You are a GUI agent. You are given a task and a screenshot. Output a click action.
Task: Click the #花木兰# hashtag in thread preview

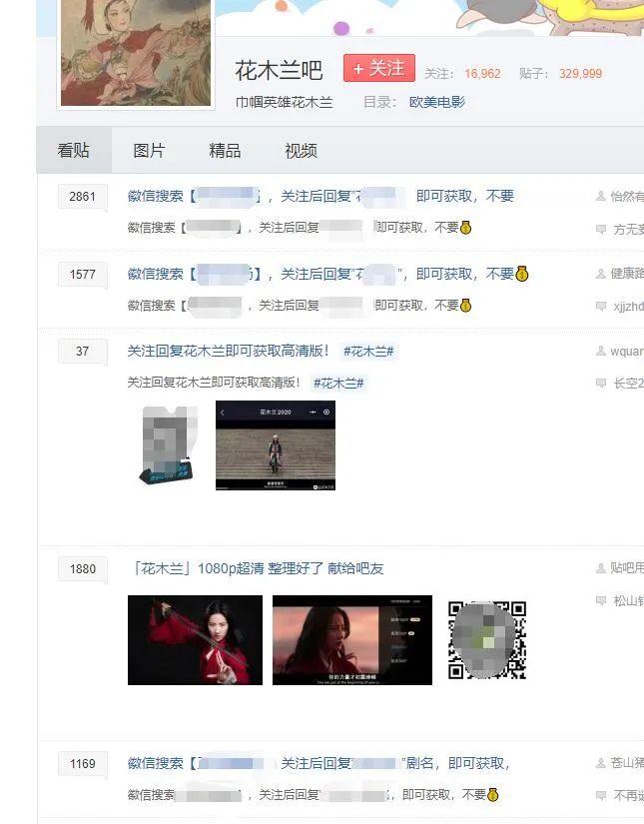coord(338,384)
